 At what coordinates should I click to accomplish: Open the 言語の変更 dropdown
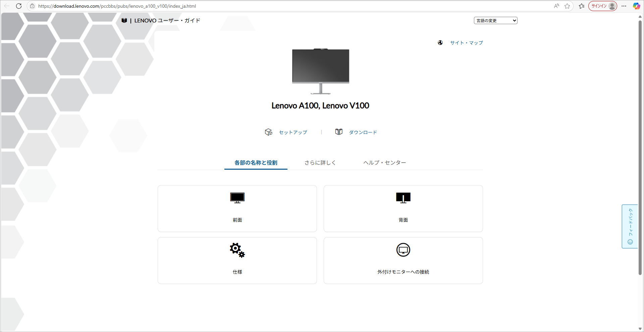(495, 20)
